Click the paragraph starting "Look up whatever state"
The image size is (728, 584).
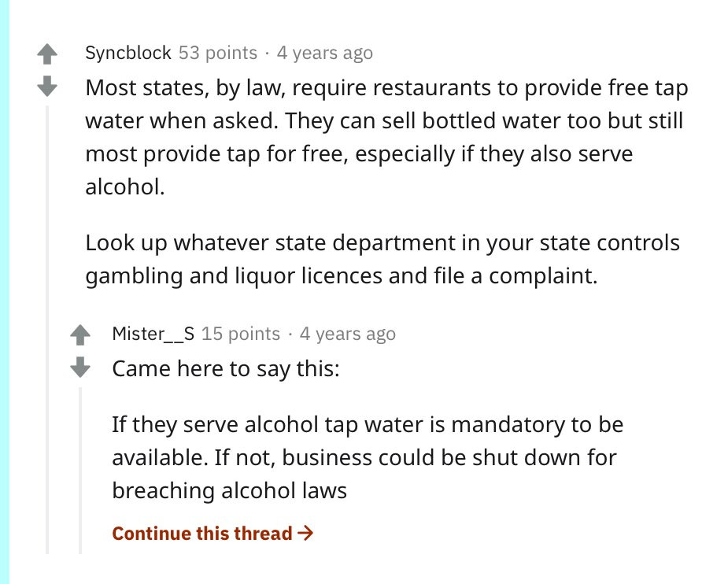coord(382,258)
